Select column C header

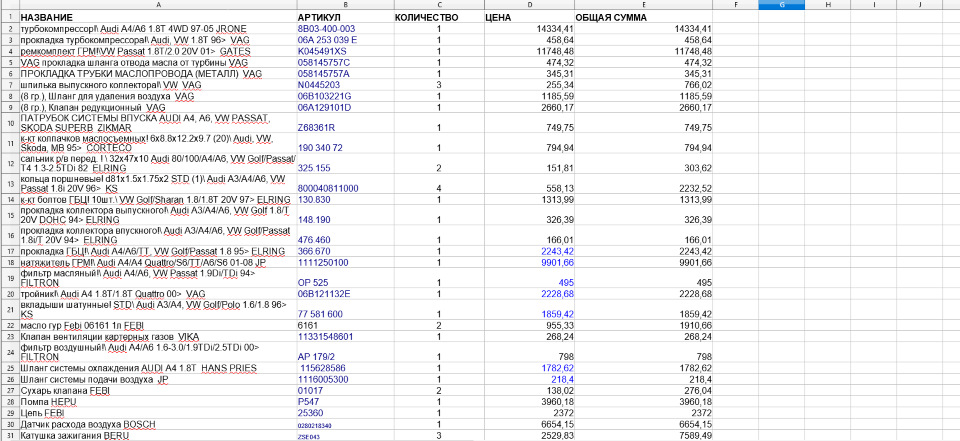(438, 5)
